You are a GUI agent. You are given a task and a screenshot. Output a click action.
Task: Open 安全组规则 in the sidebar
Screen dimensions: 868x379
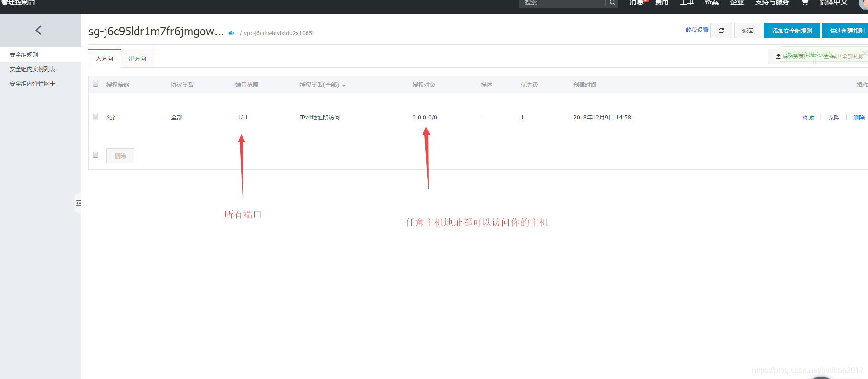coord(24,55)
